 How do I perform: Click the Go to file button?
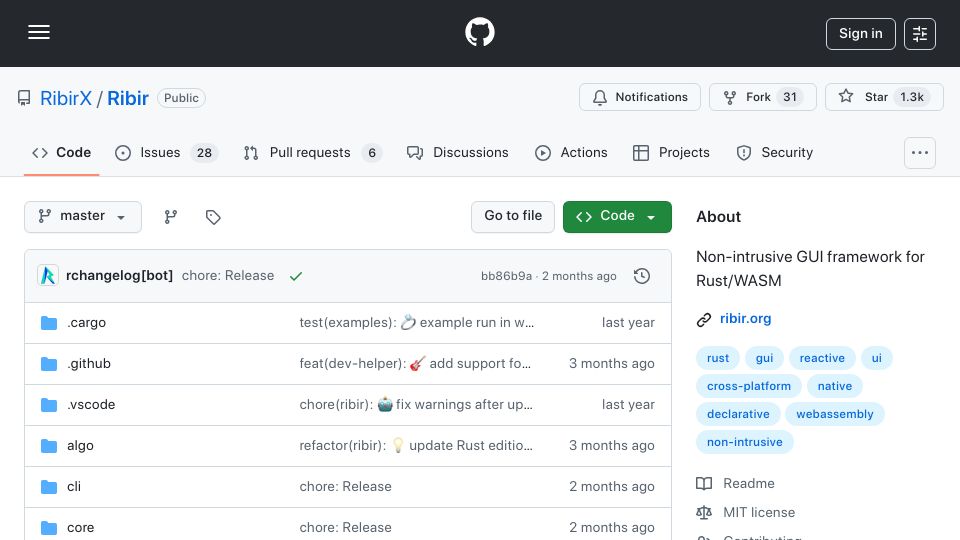(x=512, y=217)
